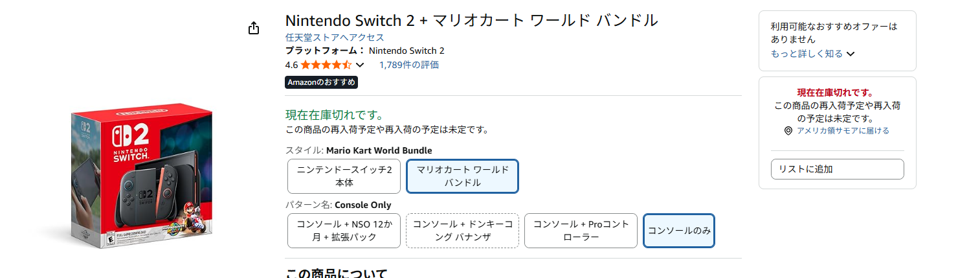Open the 任天堂ストアへアクセス link
The image size is (980, 278).
coord(335,38)
